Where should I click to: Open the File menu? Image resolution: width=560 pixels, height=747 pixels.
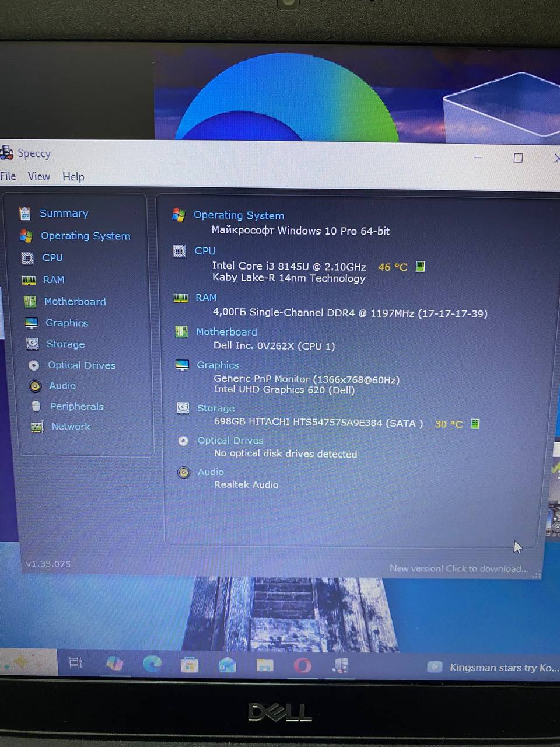pyautogui.click(x=8, y=176)
